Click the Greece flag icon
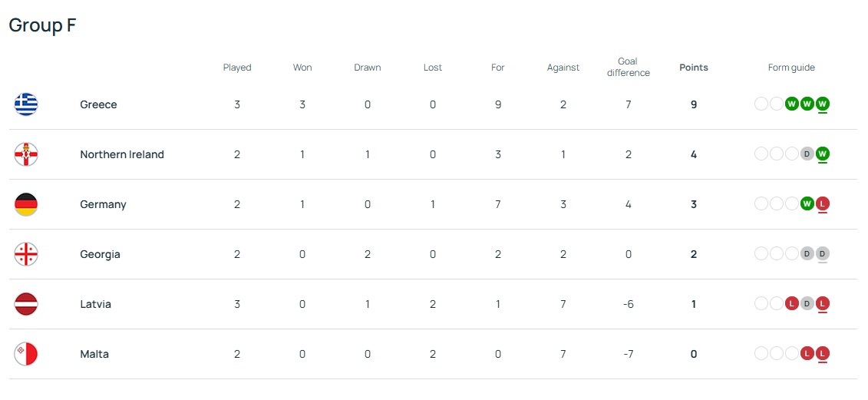868x400 pixels. click(x=26, y=104)
